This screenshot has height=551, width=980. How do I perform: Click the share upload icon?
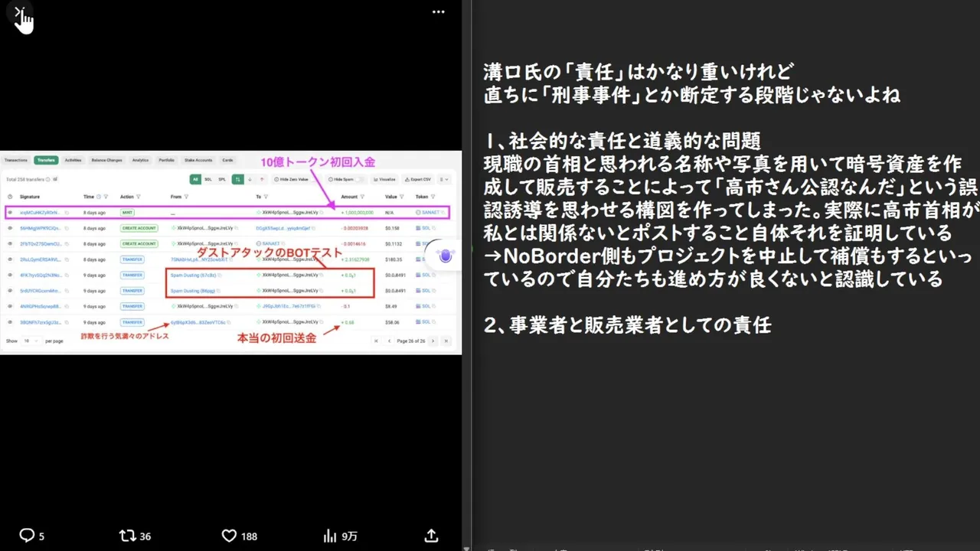point(431,536)
